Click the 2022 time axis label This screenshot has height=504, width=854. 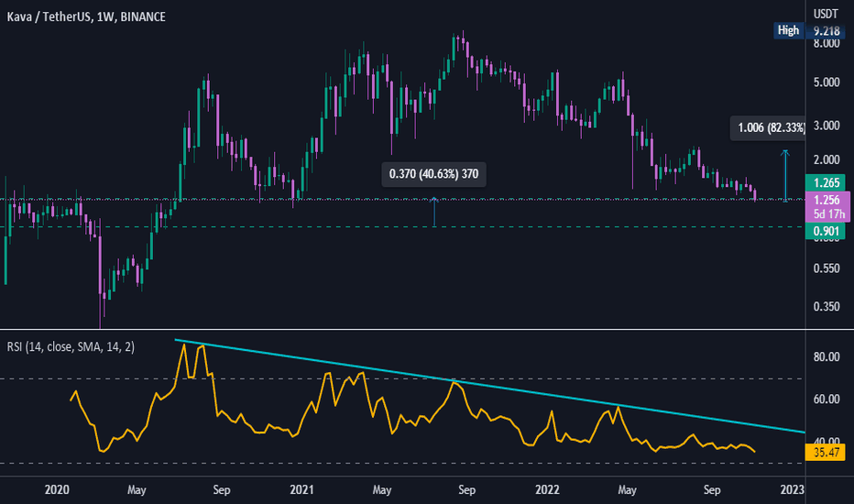tap(547, 490)
